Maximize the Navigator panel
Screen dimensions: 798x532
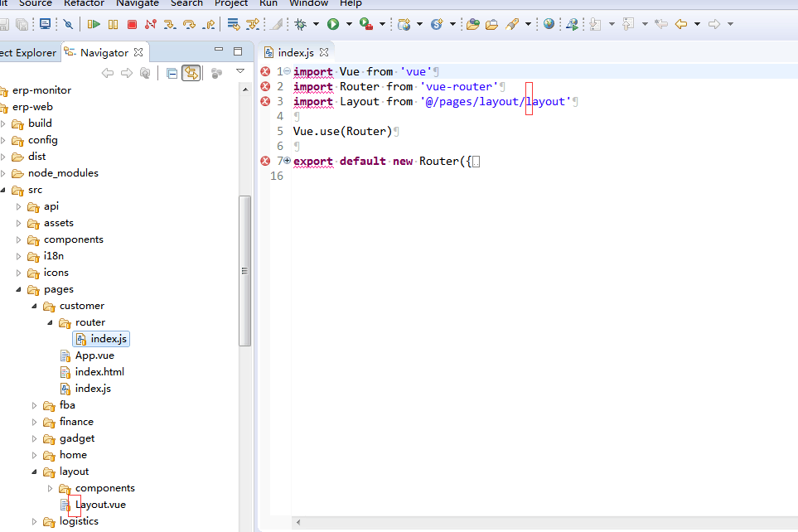coord(238,51)
